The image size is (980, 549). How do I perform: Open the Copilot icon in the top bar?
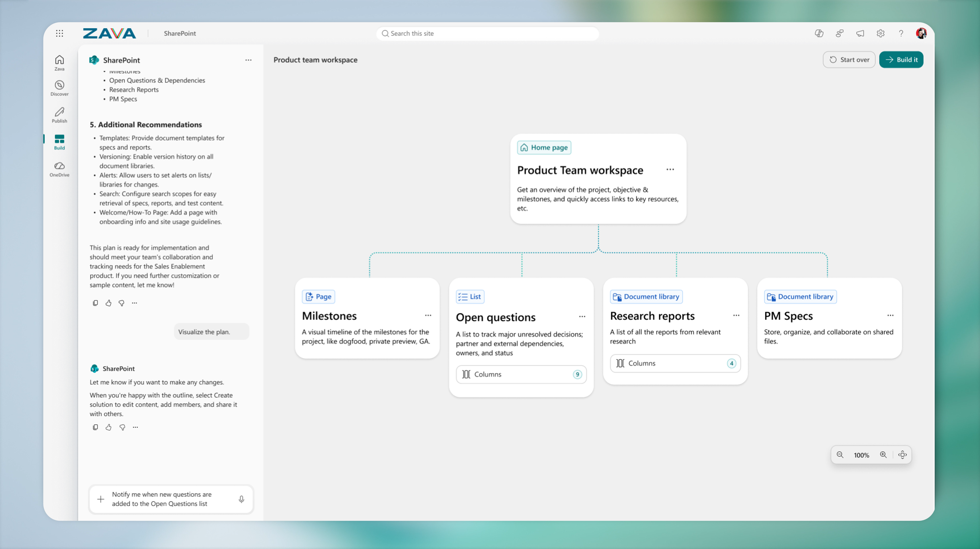(x=819, y=33)
